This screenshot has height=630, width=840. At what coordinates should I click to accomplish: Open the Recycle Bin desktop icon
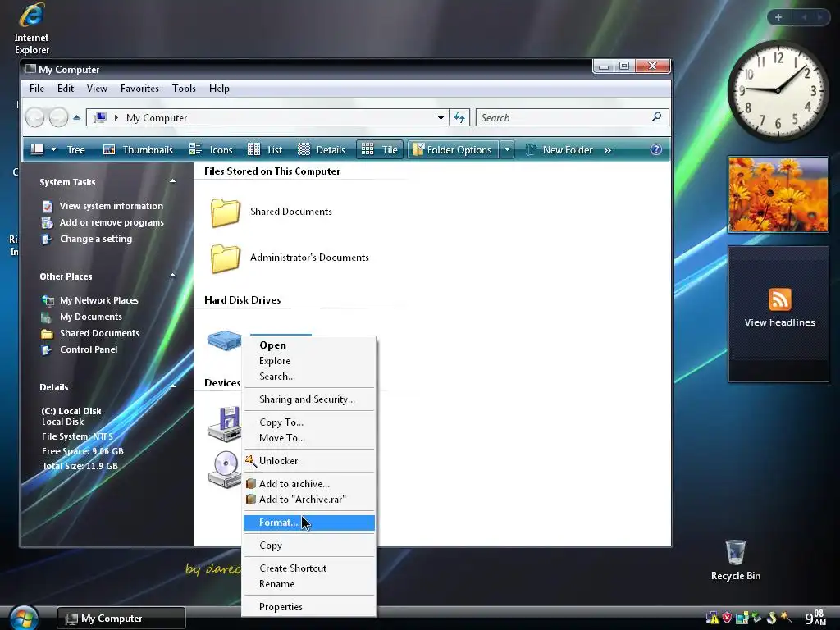click(x=736, y=560)
